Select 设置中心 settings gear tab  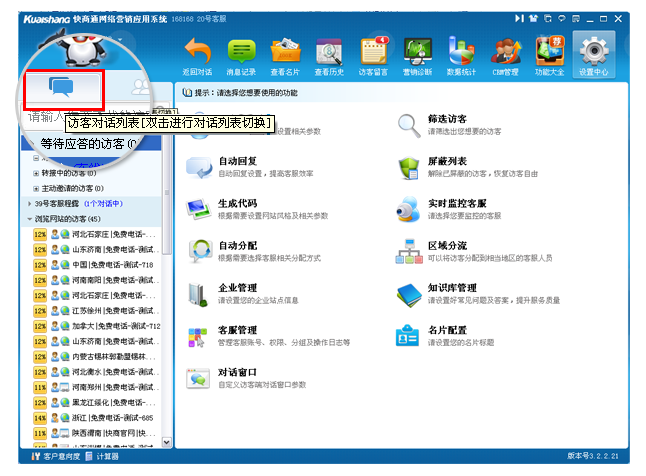[594, 51]
